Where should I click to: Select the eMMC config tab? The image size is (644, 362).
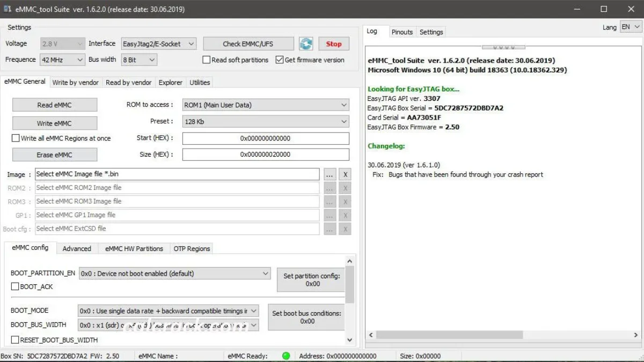pyautogui.click(x=30, y=248)
